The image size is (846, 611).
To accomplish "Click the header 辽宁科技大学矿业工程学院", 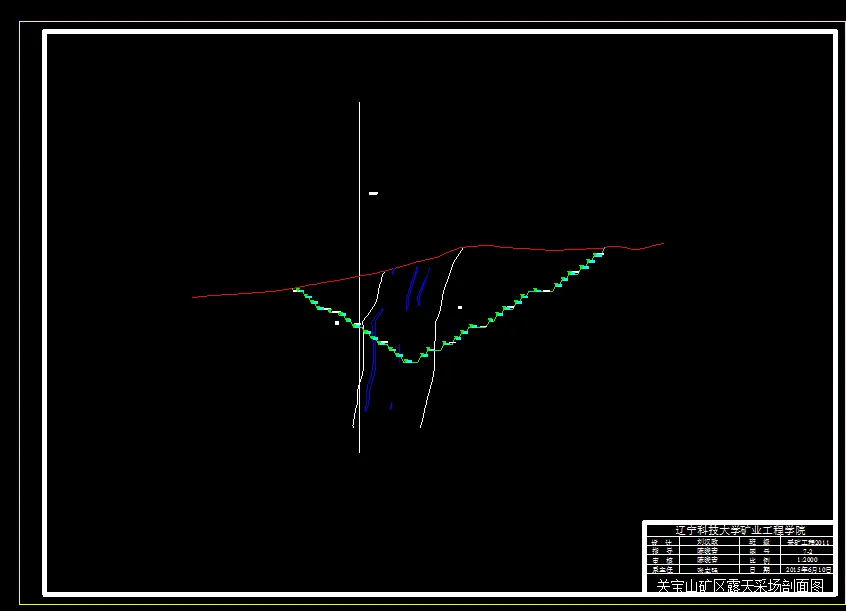I will coord(740,530).
